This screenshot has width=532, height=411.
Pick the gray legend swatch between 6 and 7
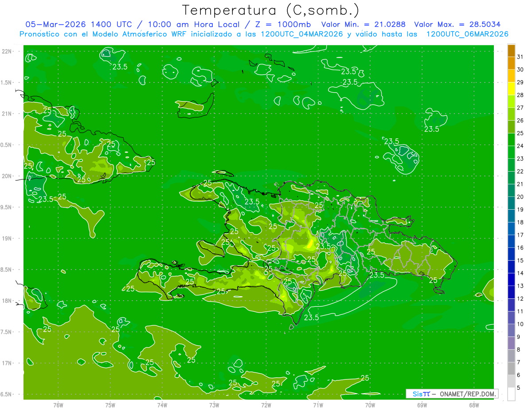(511, 369)
